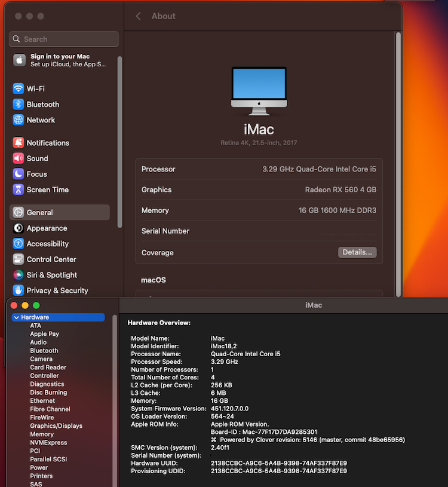The height and width of the screenshot is (487, 448).
Task: Click the About pane vertical scrollbar
Action: [x=398, y=164]
